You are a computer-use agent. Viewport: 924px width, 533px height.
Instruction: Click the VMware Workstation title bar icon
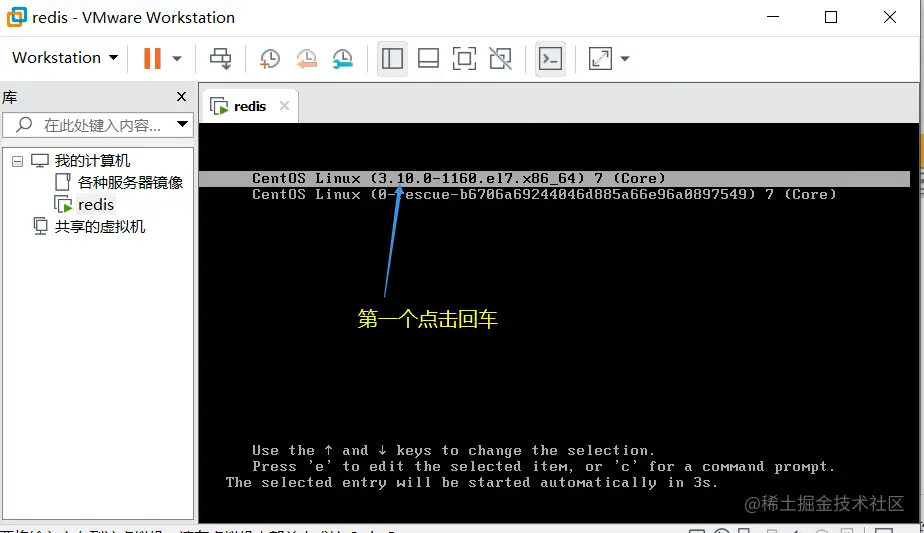coord(16,17)
